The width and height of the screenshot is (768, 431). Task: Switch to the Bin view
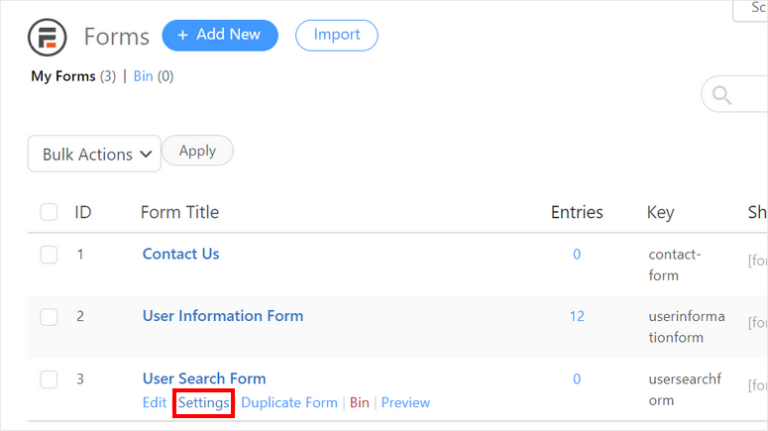(x=145, y=76)
